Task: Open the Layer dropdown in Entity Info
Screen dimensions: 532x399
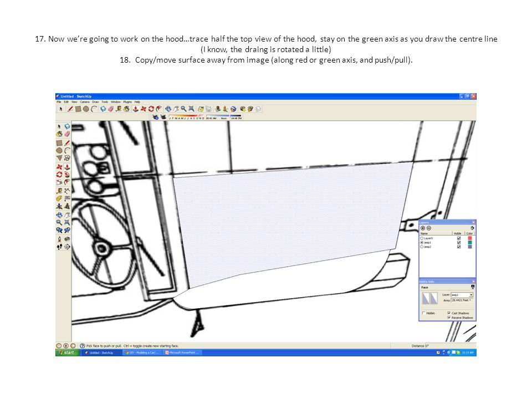Action: tap(471, 295)
